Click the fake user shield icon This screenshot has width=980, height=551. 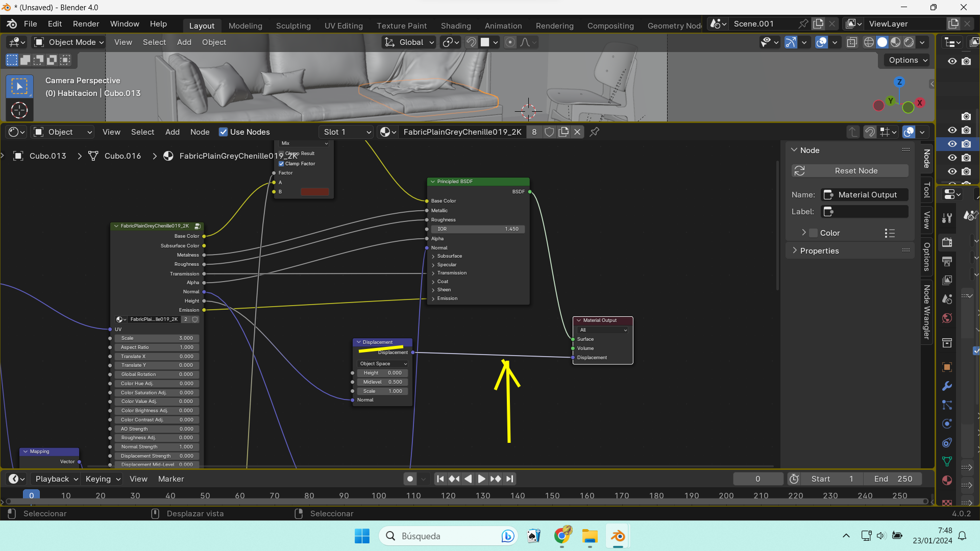click(549, 132)
